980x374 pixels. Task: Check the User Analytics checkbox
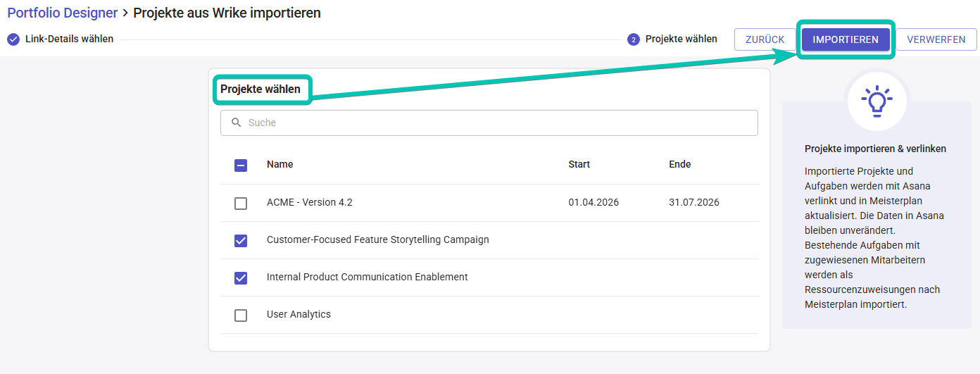coord(241,315)
